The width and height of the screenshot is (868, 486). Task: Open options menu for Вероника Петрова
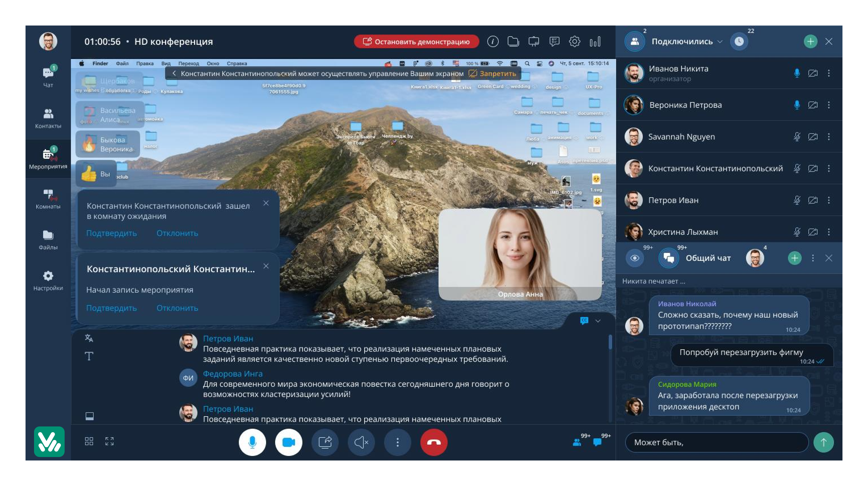(x=829, y=105)
